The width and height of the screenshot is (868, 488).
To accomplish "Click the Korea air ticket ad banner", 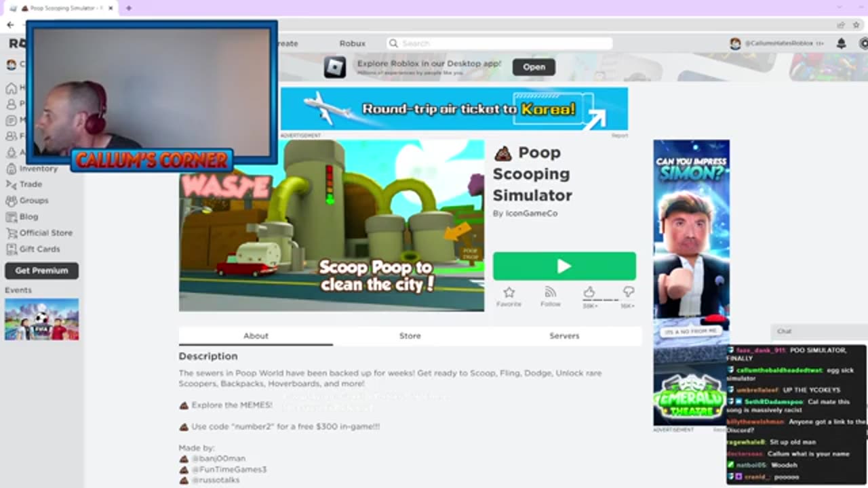I will click(x=454, y=108).
